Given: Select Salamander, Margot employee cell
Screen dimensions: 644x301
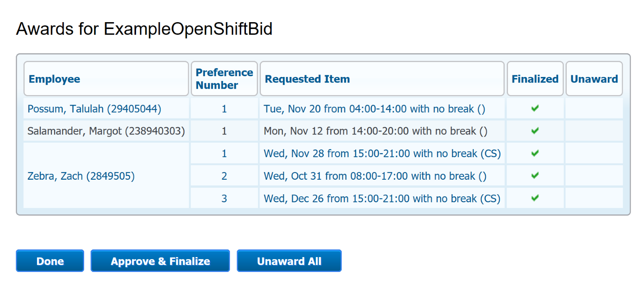Looking at the screenshot, I should tap(106, 131).
